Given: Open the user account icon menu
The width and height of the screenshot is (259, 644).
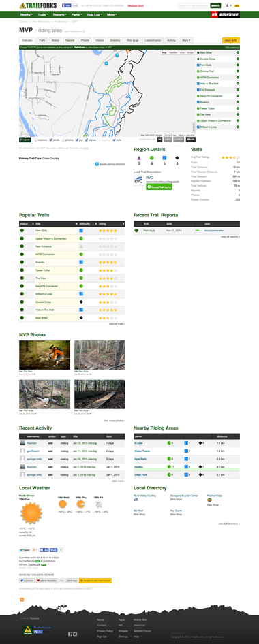Looking at the screenshot, I should tap(228, 5).
